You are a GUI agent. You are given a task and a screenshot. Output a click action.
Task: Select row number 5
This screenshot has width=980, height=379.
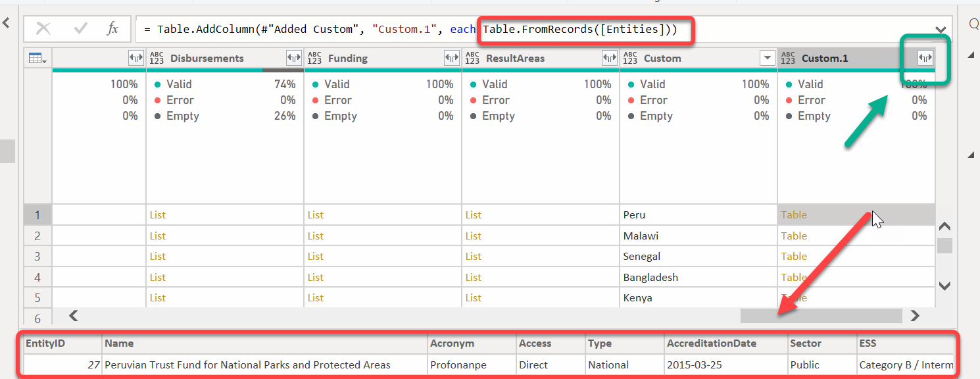pyautogui.click(x=37, y=297)
